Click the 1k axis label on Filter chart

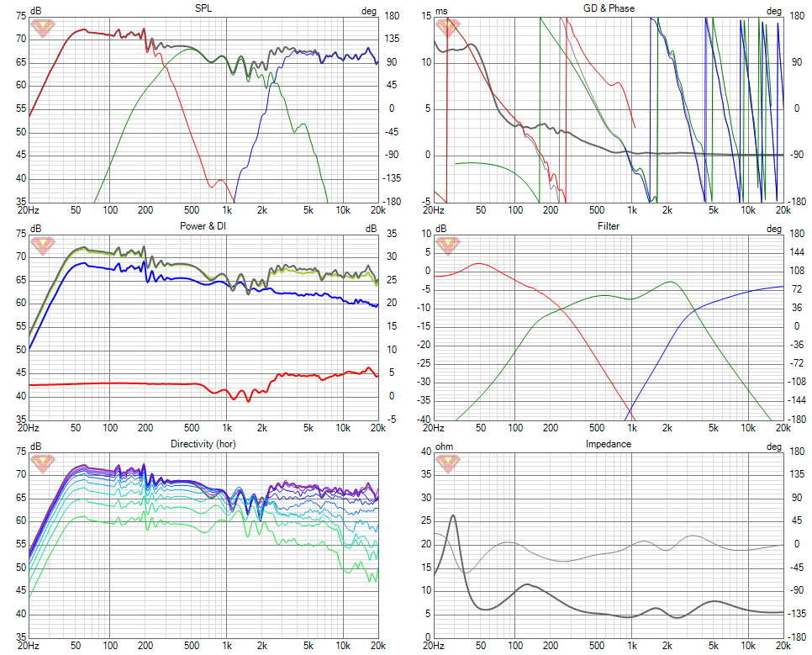[x=632, y=428]
